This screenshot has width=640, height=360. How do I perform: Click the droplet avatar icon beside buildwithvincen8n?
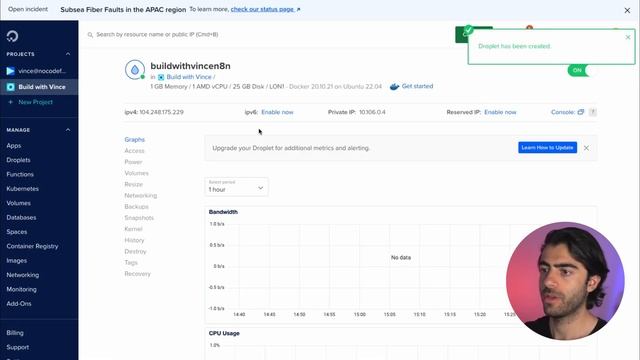coord(135,70)
